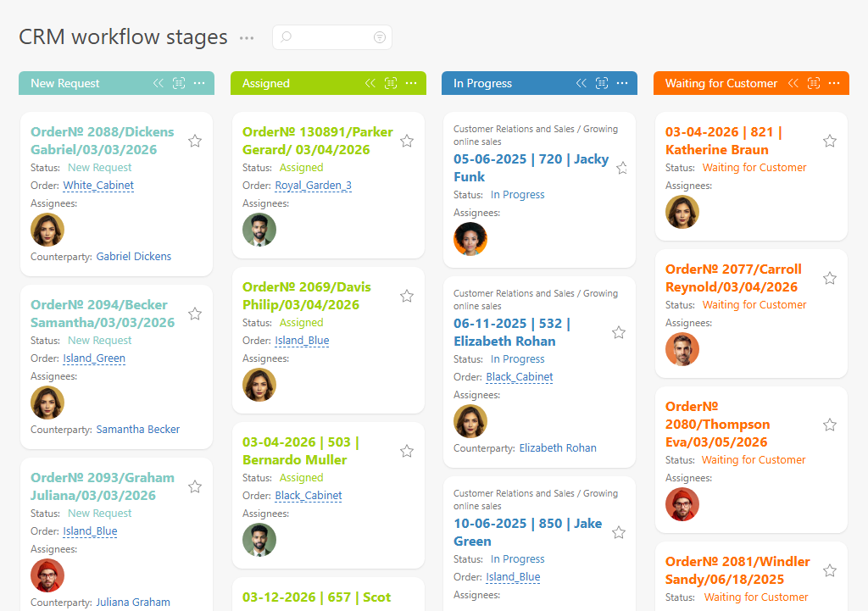Image resolution: width=868 pixels, height=611 pixels.
Task: Favorite the Order 2093 Graham Juliana card
Action: pos(195,487)
